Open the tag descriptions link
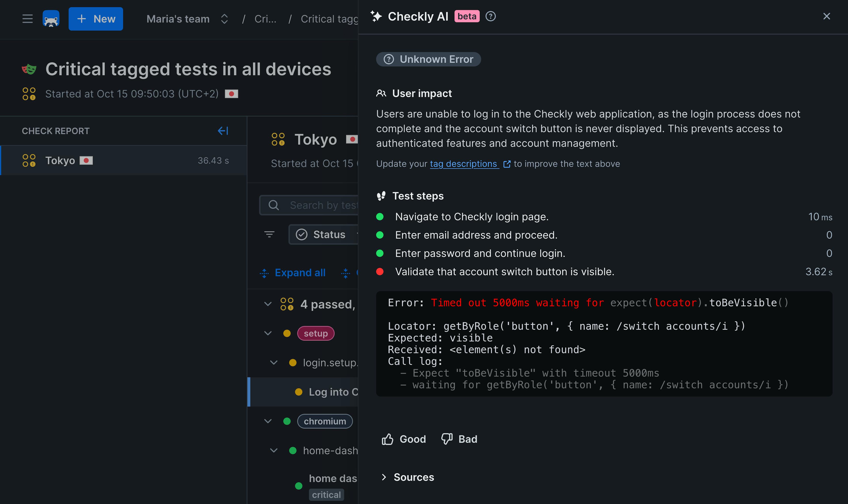This screenshot has width=848, height=504. (x=464, y=163)
